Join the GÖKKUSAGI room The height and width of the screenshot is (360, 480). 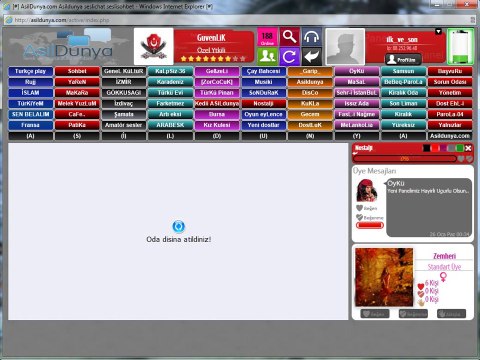pos(124,93)
